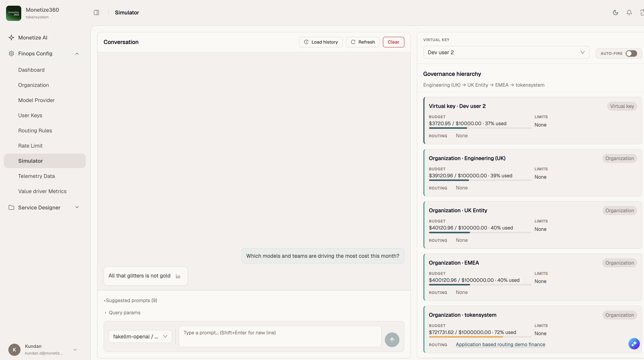644x360 pixels.
Task: Click UK Entity budget progress bar
Action: click(x=480, y=233)
